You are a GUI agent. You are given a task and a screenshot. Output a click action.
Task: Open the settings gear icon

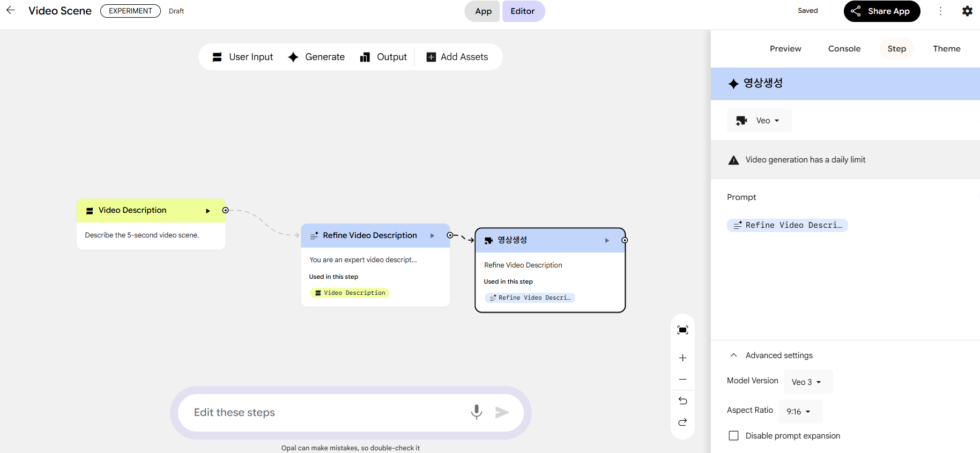967,11
